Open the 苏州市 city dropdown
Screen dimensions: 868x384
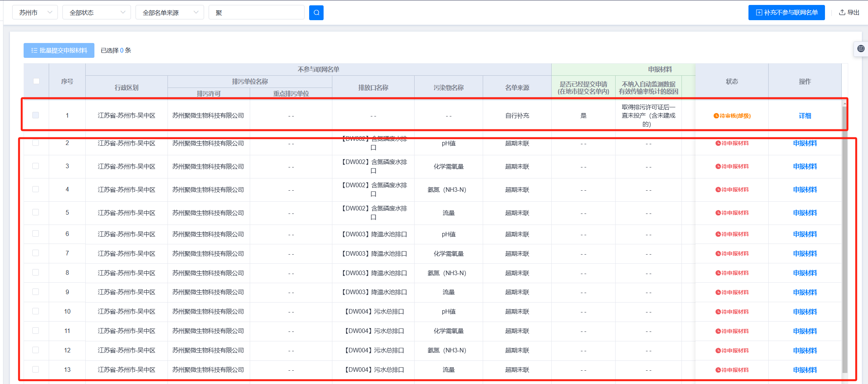tap(35, 13)
